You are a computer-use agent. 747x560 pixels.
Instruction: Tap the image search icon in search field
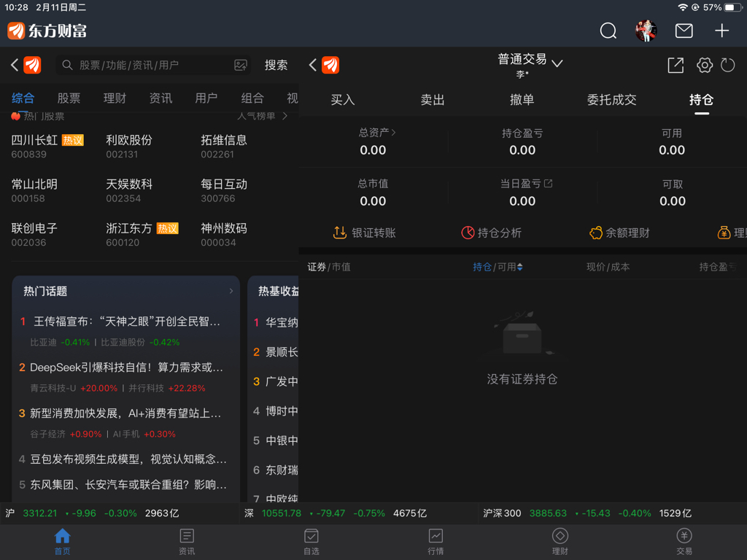pos(241,65)
